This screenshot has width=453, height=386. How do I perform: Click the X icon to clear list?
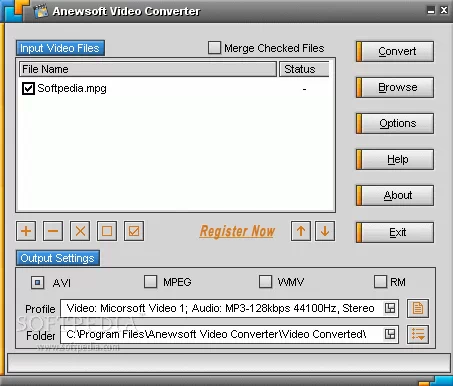click(x=80, y=231)
